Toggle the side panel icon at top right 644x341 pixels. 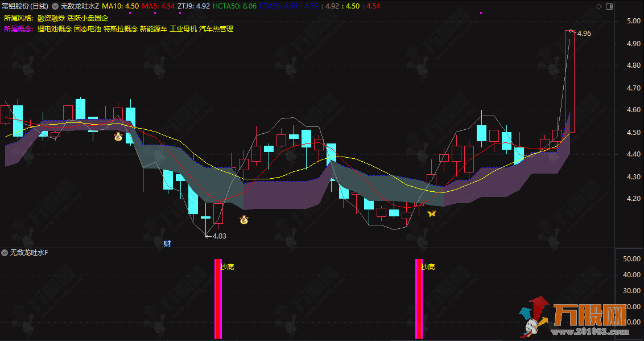609,7
